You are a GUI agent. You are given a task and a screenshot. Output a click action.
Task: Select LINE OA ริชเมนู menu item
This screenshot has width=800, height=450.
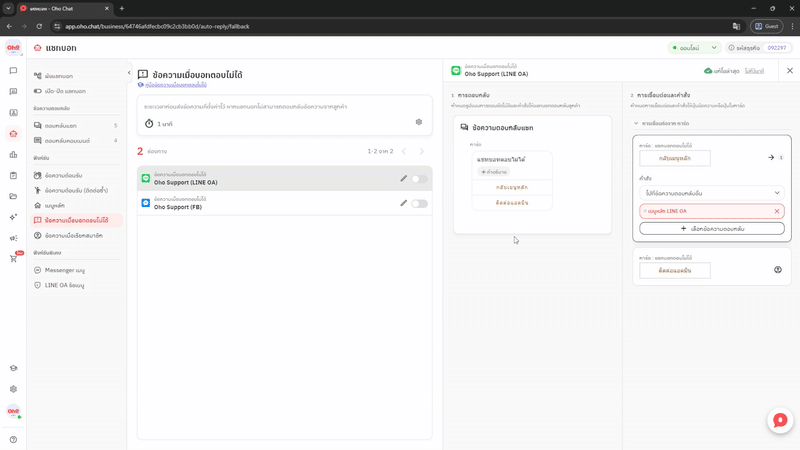click(64, 285)
